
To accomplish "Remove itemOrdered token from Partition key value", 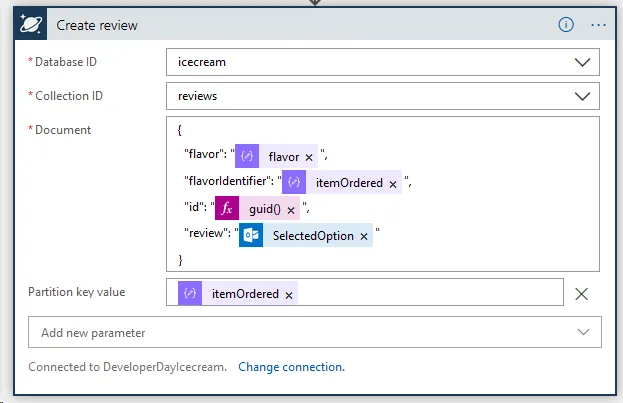I will pos(289,295).
